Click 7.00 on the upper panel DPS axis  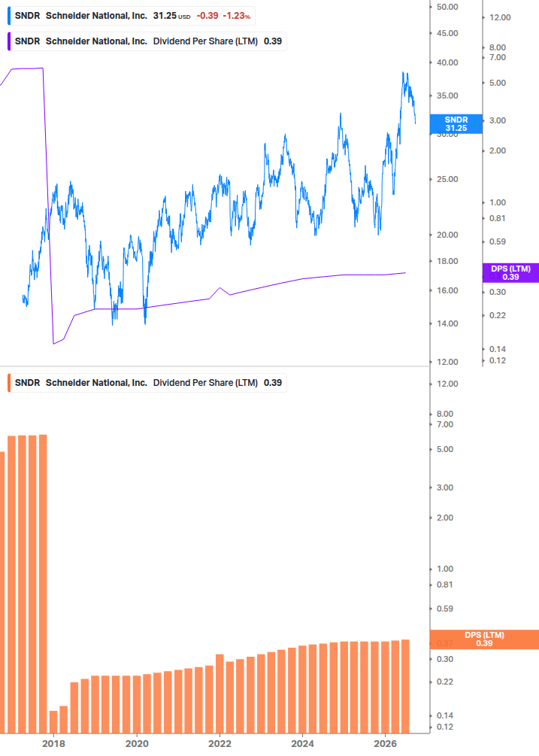pos(498,57)
